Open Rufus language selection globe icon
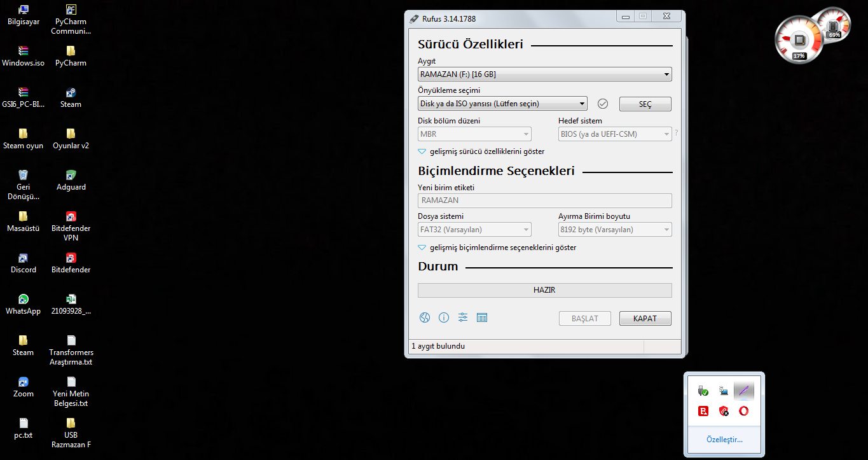Screen dimensions: 868x460 425,317
